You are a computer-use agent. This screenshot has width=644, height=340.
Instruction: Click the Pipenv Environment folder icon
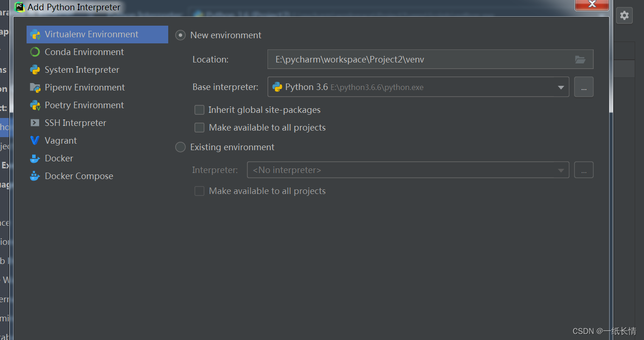point(35,88)
